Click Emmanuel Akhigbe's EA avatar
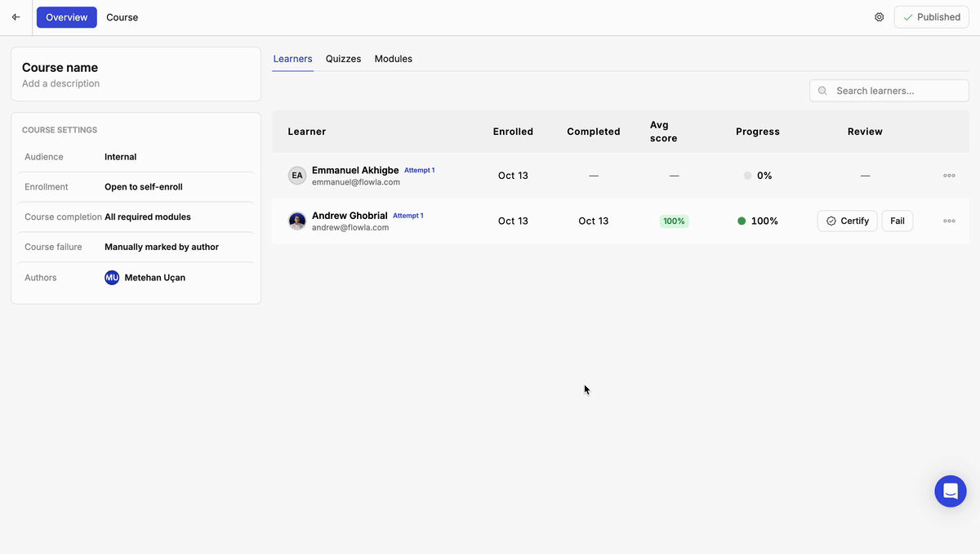Screen dimensions: 980x554 [x=297, y=176]
